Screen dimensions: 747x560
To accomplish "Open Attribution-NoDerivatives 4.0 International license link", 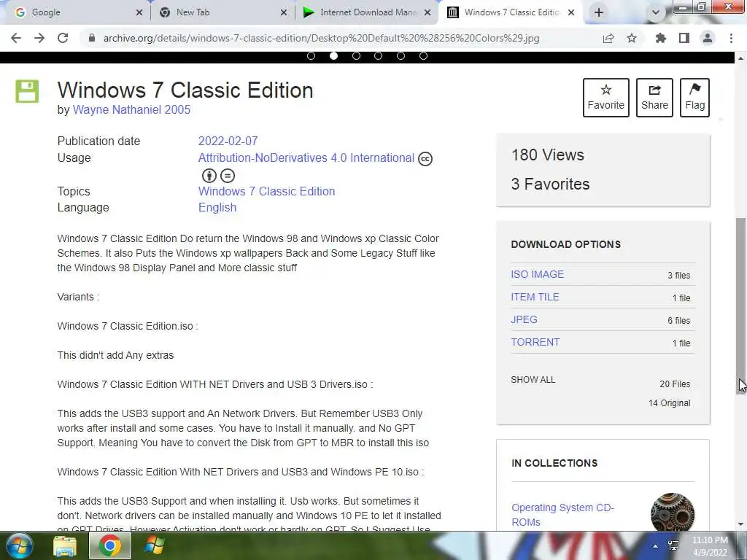I will coord(306,157).
